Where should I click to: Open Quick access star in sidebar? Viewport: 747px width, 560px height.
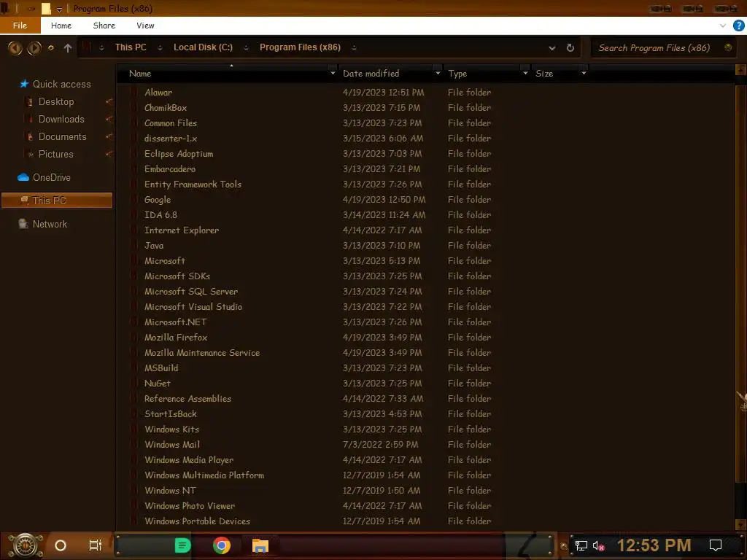click(24, 85)
